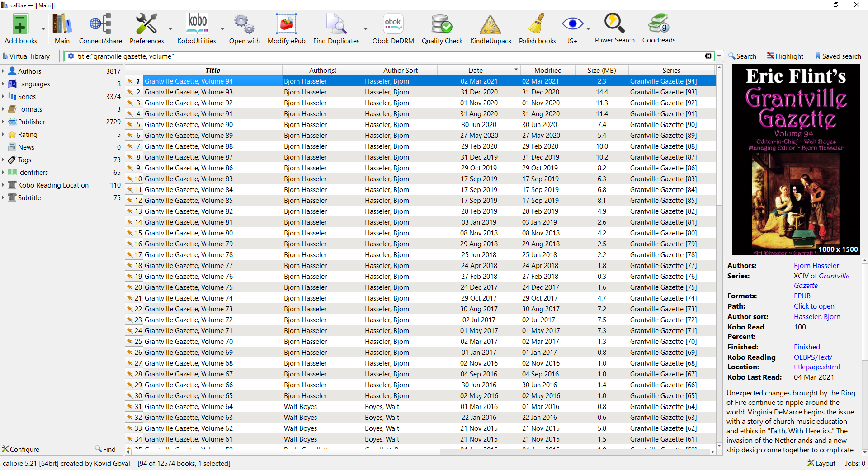This screenshot has height=470, width=868.
Task: Open the Add books dropdown arrow
Action: [x=43, y=29]
